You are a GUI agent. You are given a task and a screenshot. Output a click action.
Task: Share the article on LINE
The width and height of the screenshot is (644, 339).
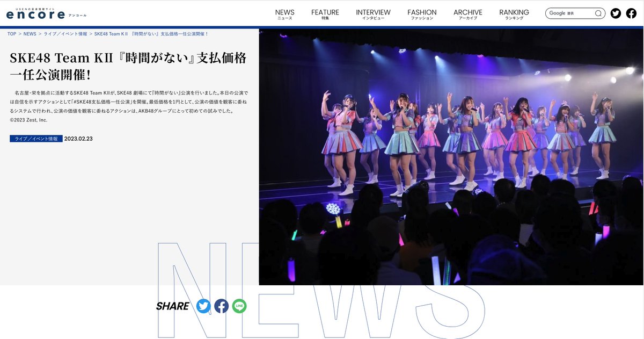click(x=239, y=306)
